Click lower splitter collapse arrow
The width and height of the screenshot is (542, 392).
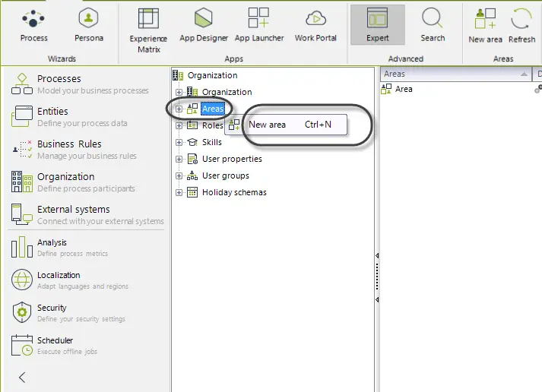point(377,299)
